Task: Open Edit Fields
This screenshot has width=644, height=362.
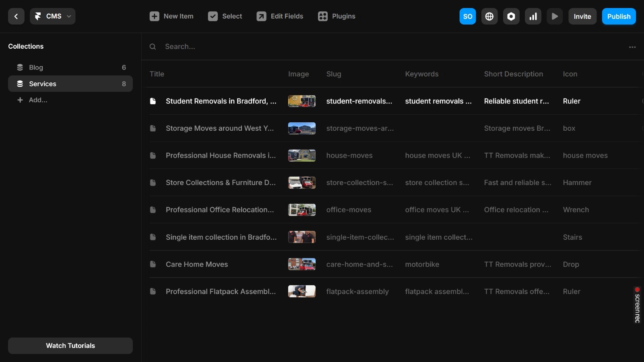Action: pyautogui.click(x=280, y=16)
